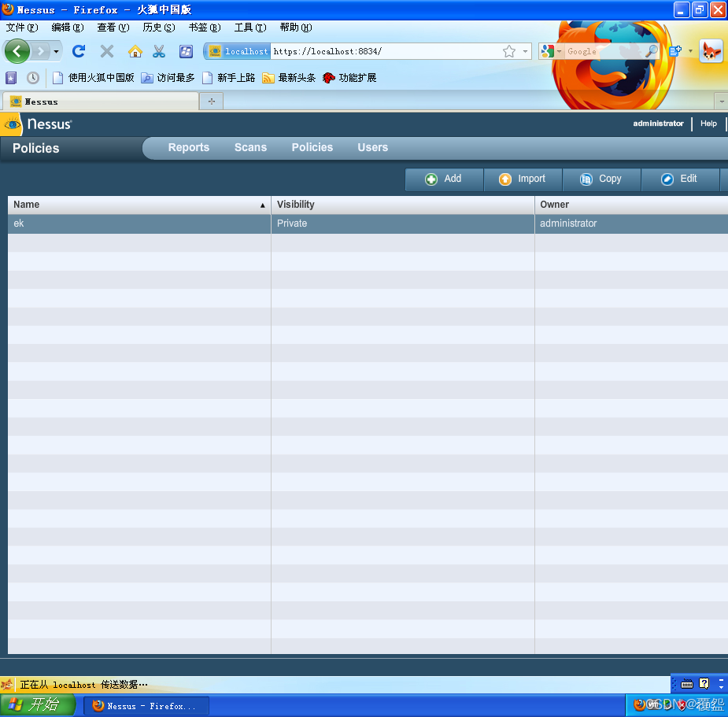
Task: Open the back/forward history dropdown
Action: 56,51
